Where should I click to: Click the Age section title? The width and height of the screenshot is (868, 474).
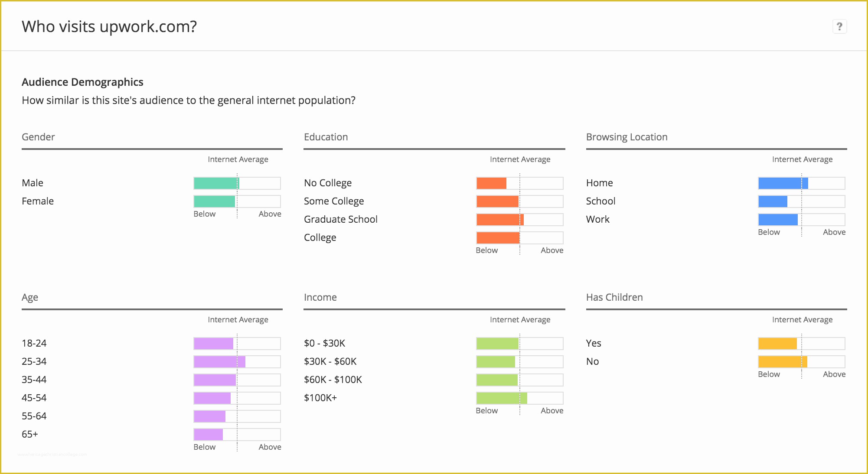30,298
